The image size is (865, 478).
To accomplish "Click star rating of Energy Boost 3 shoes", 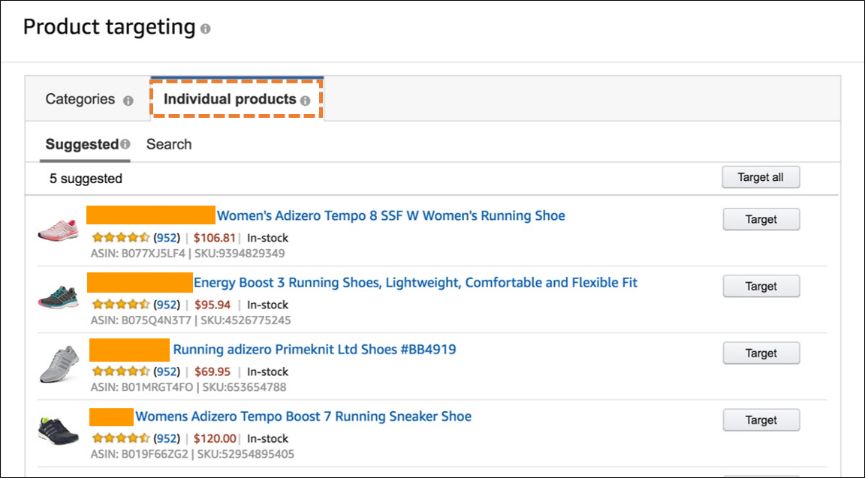I will (x=121, y=305).
